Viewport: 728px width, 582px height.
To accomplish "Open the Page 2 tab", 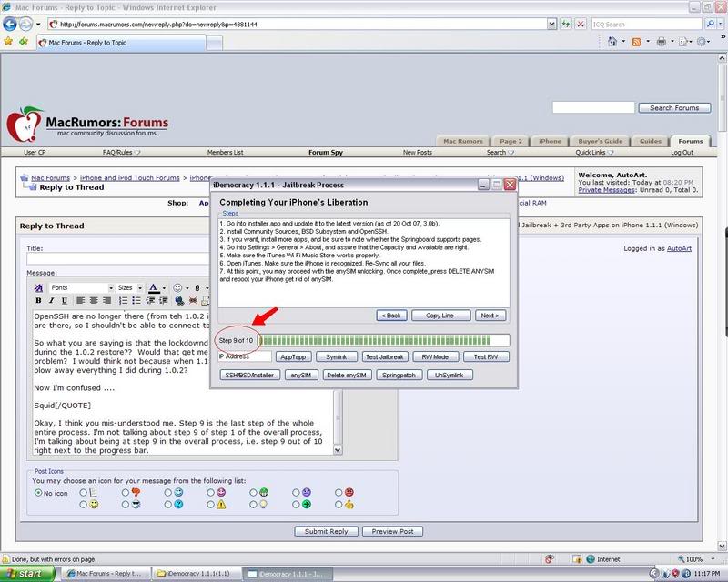I will (x=511, y=141).
